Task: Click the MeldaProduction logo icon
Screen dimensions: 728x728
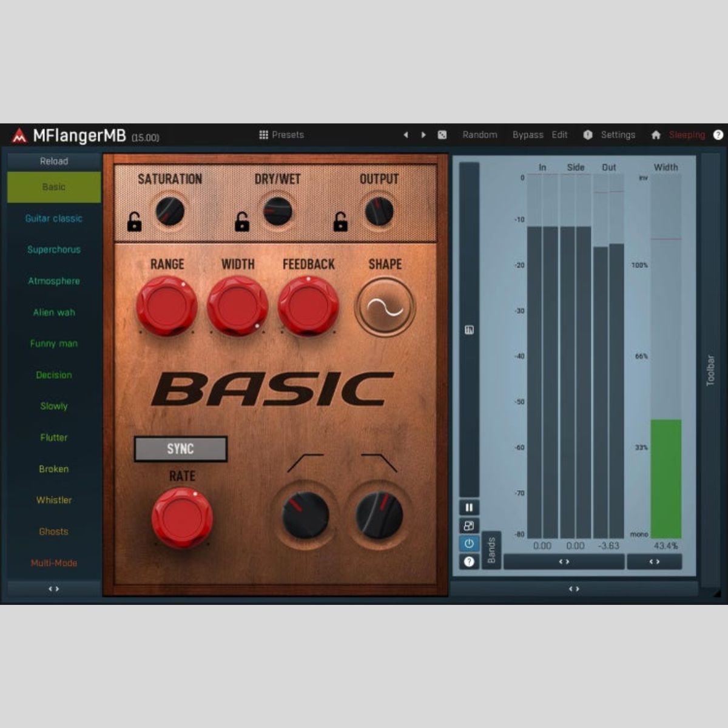Action: [x=19, y=136]
